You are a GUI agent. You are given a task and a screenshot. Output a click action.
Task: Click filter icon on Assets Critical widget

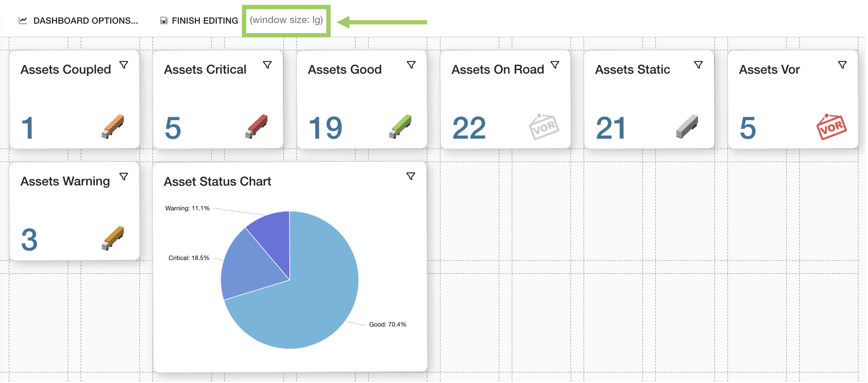[x=267, y=65]
